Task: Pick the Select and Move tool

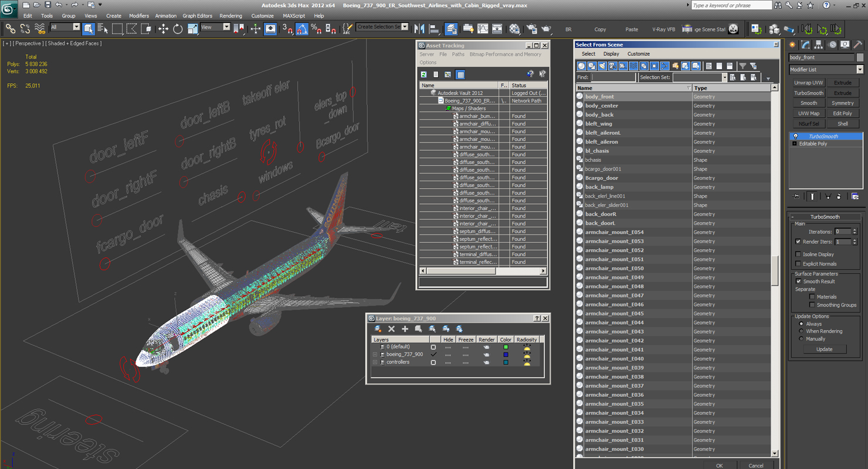Action: (163, 29)
